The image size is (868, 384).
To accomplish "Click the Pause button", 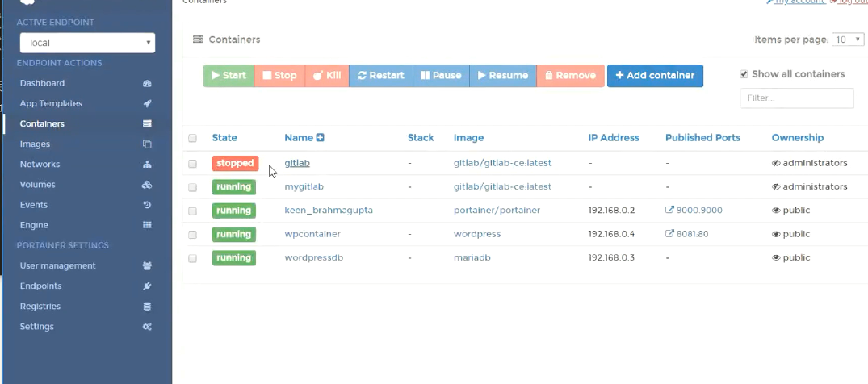I will pyautogui.click(x=441, y=76).
